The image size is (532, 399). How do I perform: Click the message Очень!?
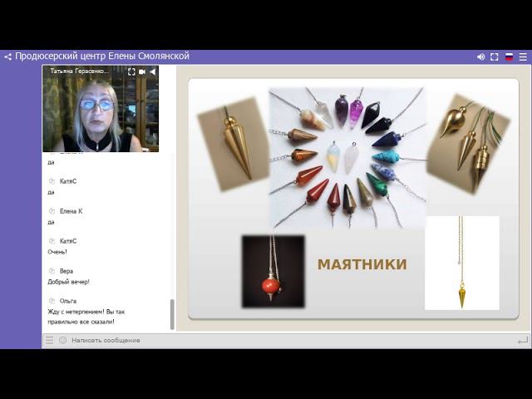(57, 252)
